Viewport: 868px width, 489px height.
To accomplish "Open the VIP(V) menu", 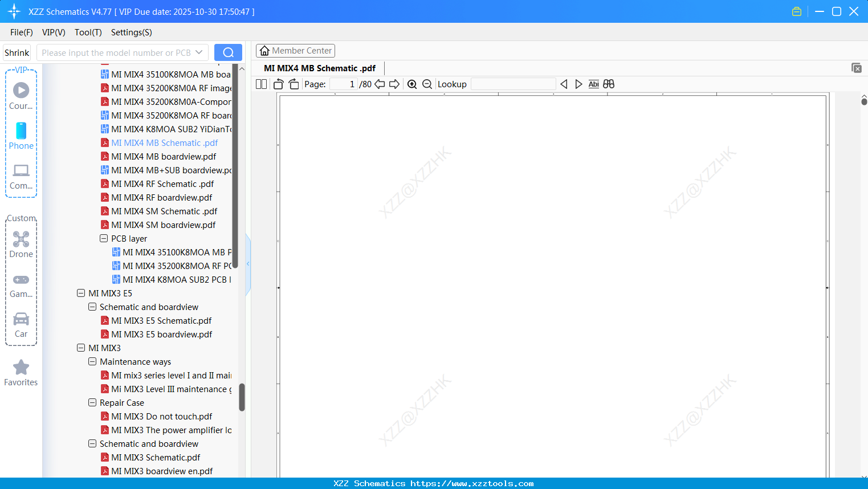I will click(54, 32).
